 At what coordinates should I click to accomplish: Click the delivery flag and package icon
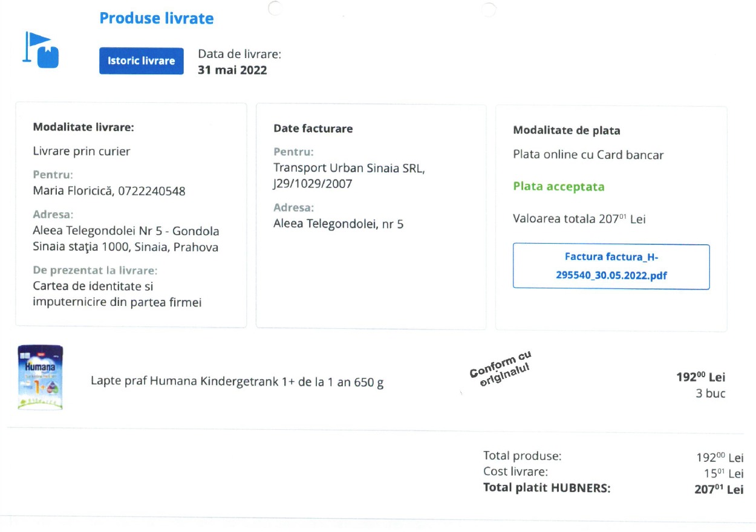(x=41, y=50)
